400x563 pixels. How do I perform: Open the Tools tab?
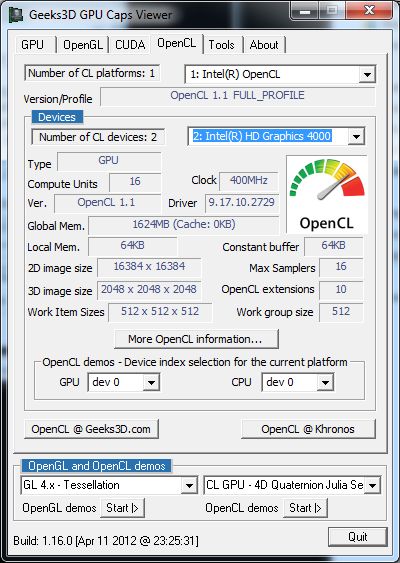coord(222,45)
